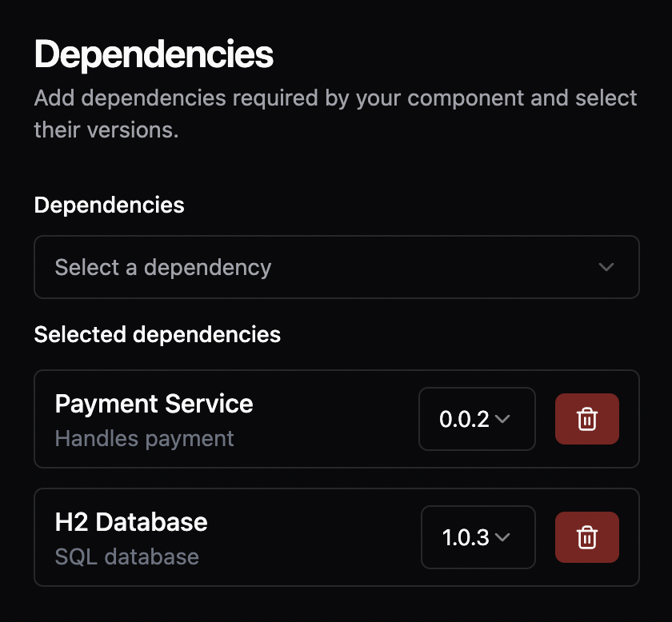Click the Handles payment description

pos(145,439)
